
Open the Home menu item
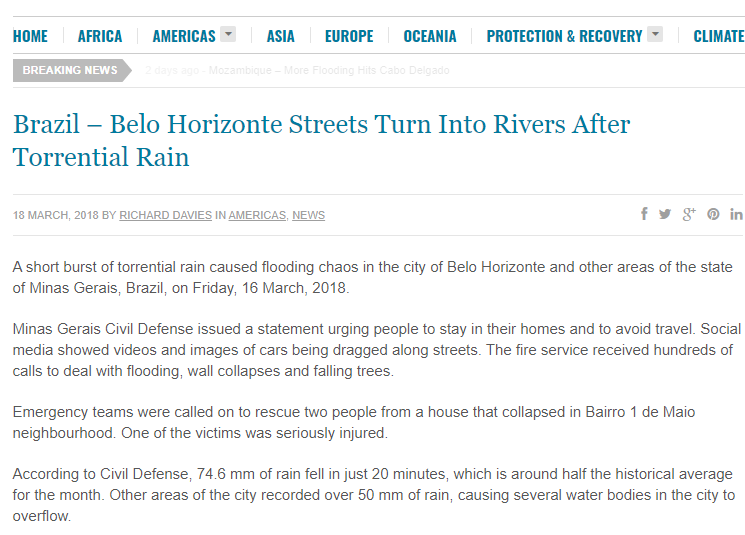30,36
